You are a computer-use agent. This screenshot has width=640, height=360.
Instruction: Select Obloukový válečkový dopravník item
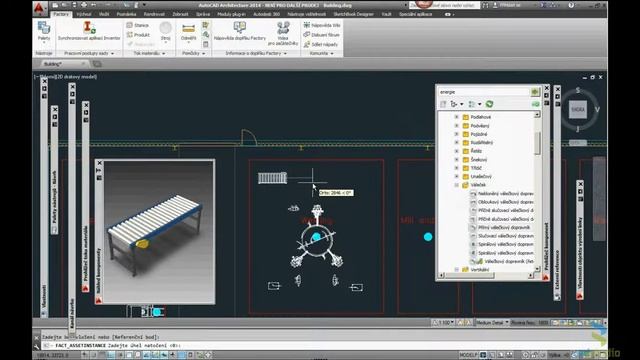point(502,202)
